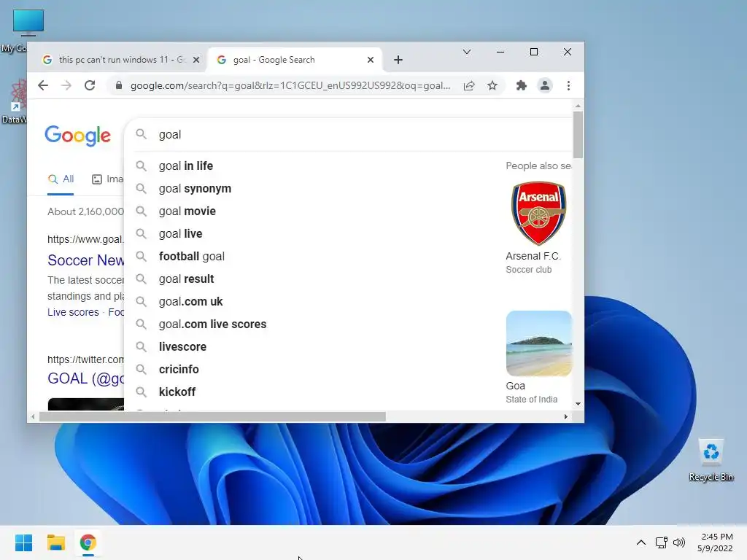Open the volume speaker icon
747x560 pixels.
[x=679, y=542]
